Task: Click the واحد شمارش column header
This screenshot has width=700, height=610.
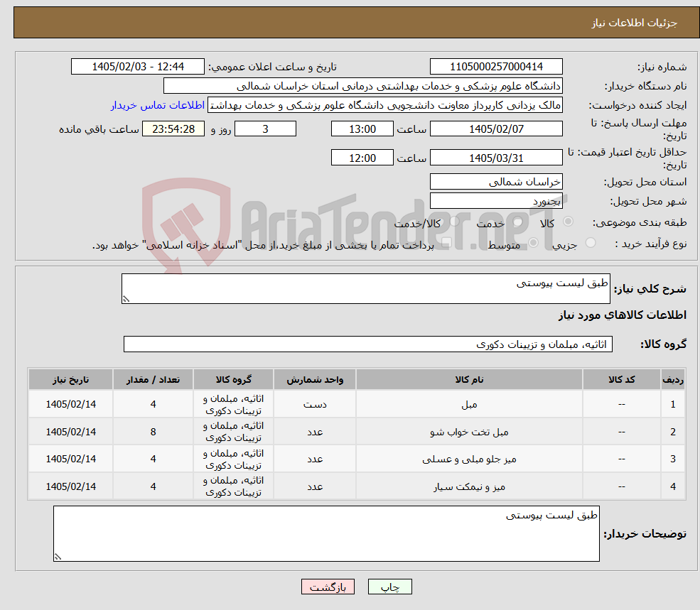Action: point(315,380)
